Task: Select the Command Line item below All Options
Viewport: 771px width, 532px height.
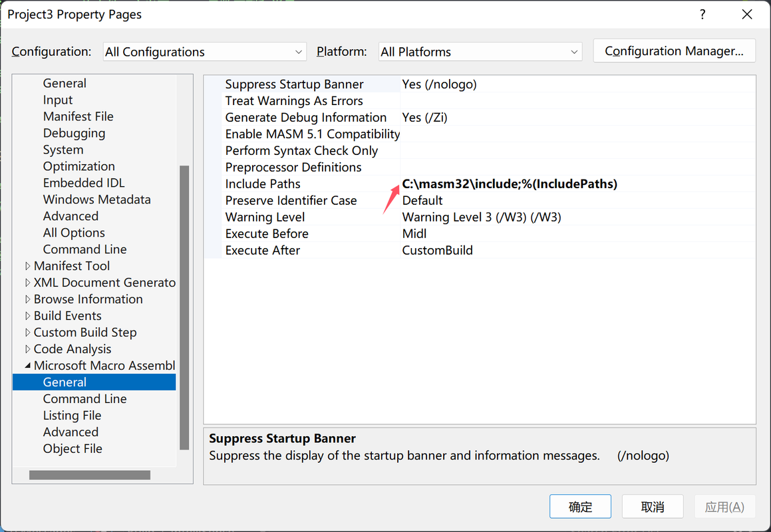Action: pos(84,249)
